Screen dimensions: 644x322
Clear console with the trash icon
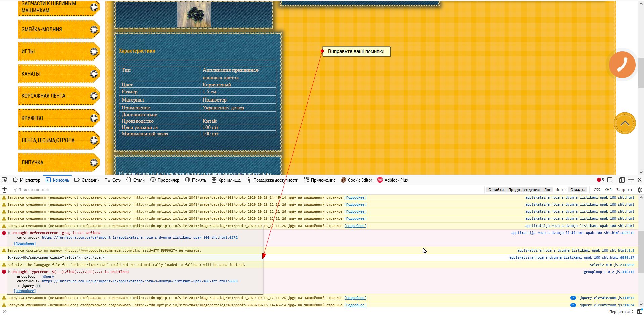[x=4, y=190]
